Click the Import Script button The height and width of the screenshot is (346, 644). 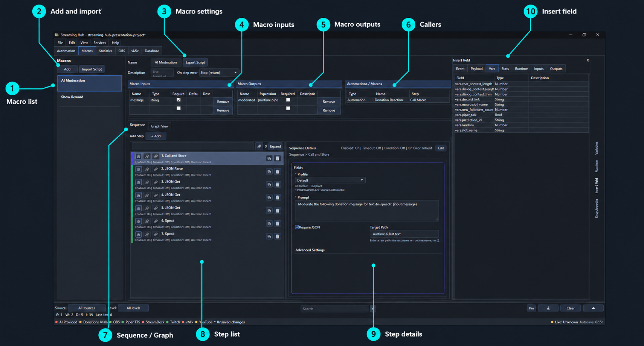pos(92,69)
